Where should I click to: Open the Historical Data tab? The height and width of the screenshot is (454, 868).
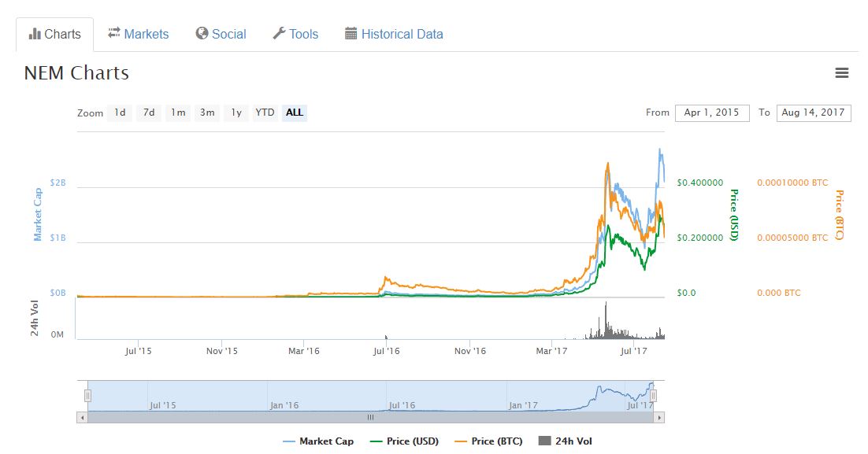(394, 35)
